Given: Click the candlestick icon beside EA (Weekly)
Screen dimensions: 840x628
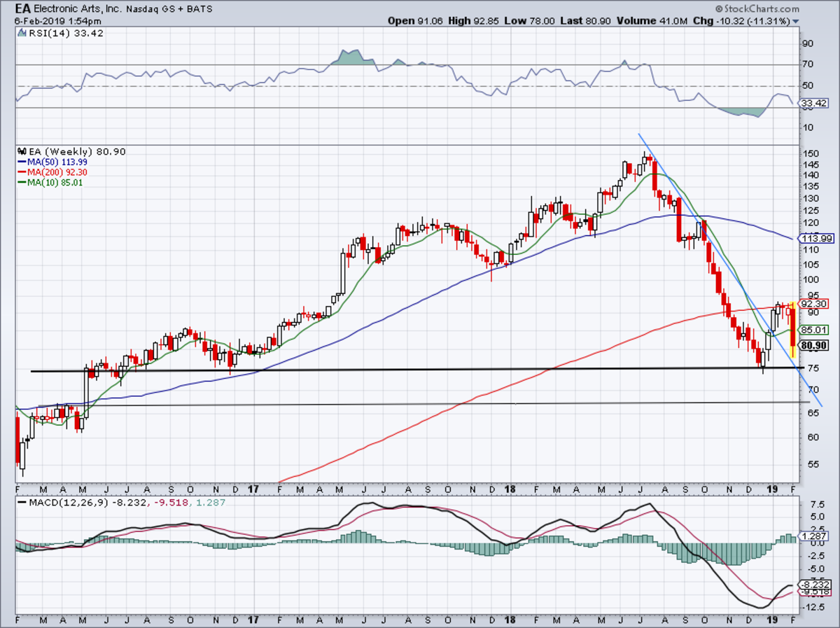Looking at the screenshot, I should pos(20,151).
